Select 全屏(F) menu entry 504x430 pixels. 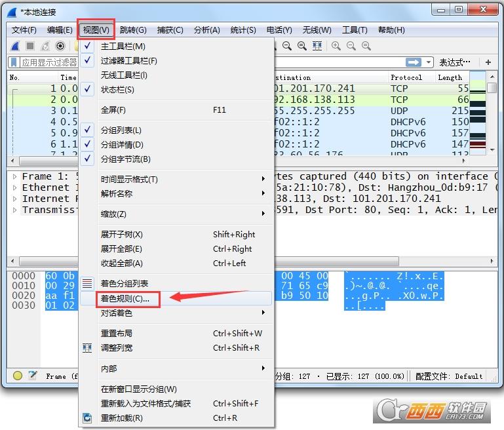click(176, 110)
